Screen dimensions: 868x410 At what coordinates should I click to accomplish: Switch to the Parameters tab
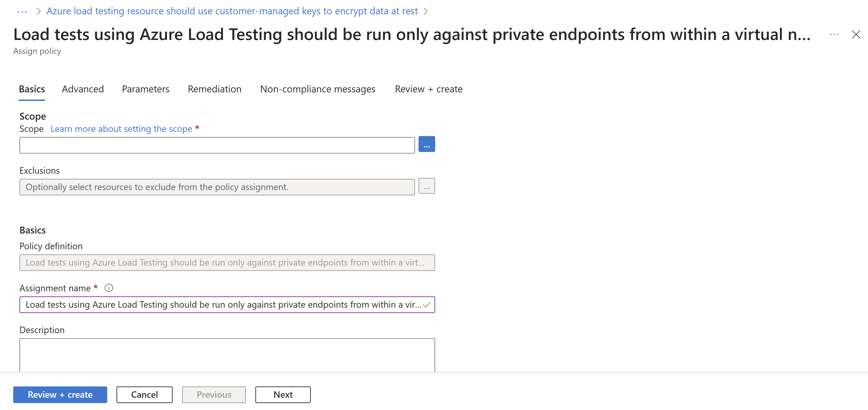click(146, 88)
